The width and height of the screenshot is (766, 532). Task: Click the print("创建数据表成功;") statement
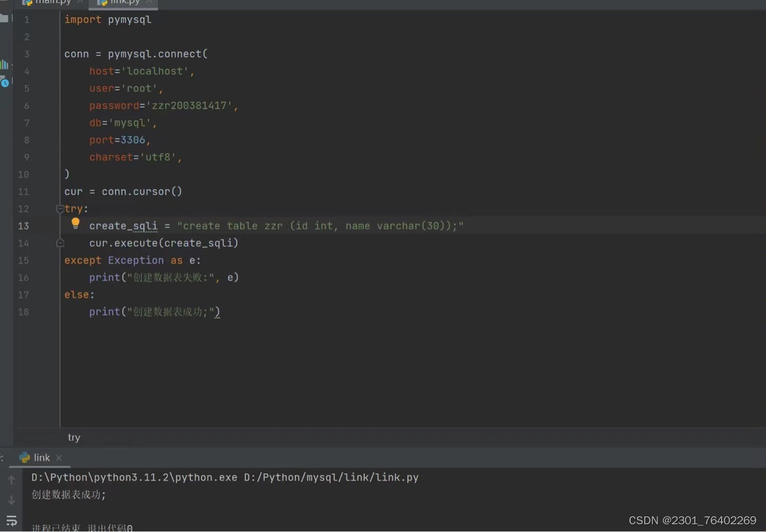155,312
